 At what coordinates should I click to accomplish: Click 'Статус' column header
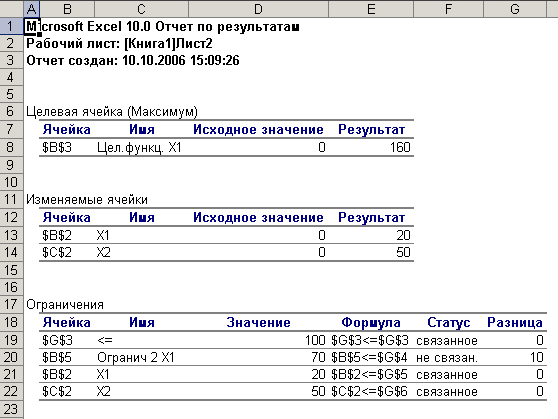pyautogui.click(x=448, y=323)
